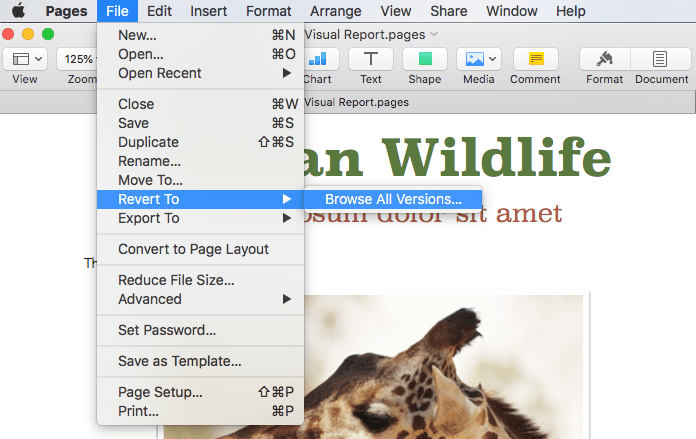Open the Media toolbar icon
The width and height of the screenshot is (696, 439).
[x=478, y=59]
